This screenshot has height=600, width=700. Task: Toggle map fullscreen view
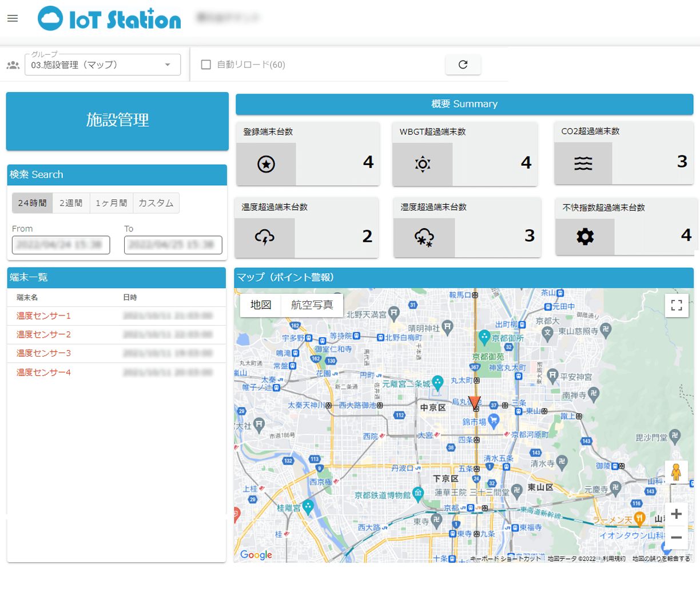[677, 305]
